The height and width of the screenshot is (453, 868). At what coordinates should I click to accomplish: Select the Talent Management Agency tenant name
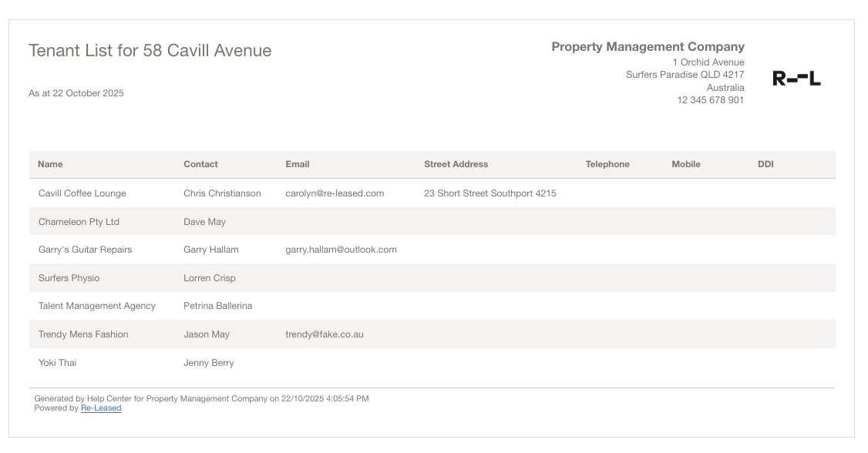click(x=96, y=306)
